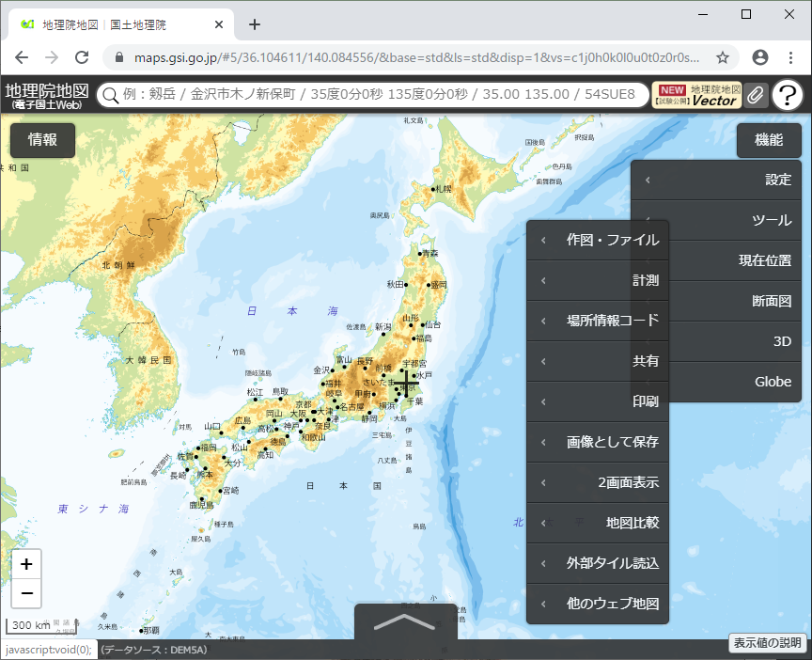Click the 地理院地図 logo
This screenshot has width=812, height=660.
coord(47,96)
